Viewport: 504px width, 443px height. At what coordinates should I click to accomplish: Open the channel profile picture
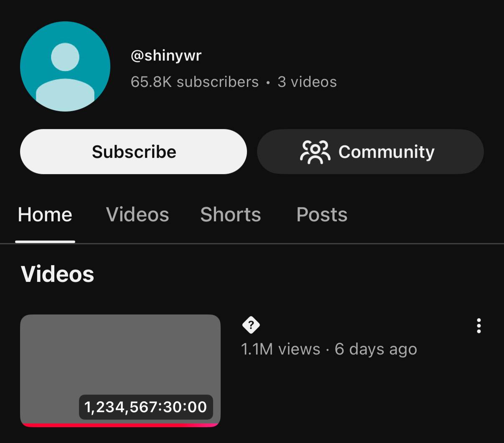pyautogui.click(x=65, y=66)
